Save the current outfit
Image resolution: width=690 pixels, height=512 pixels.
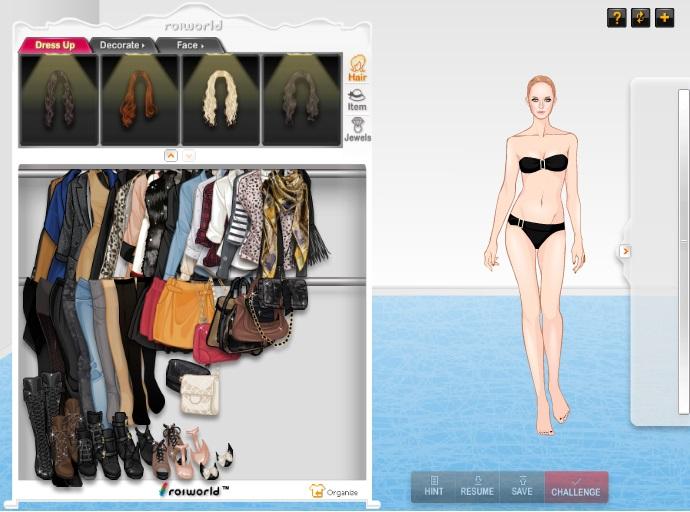coord(522,486)
